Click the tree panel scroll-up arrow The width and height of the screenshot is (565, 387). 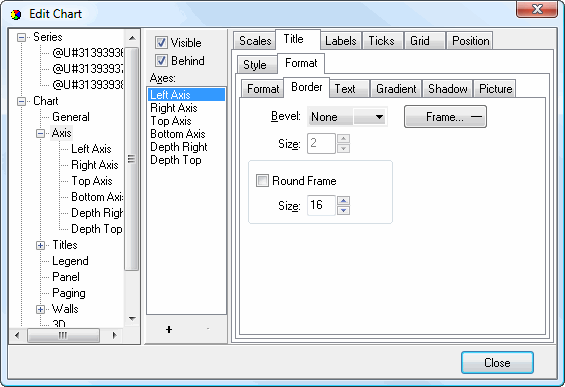pos(132,38)
